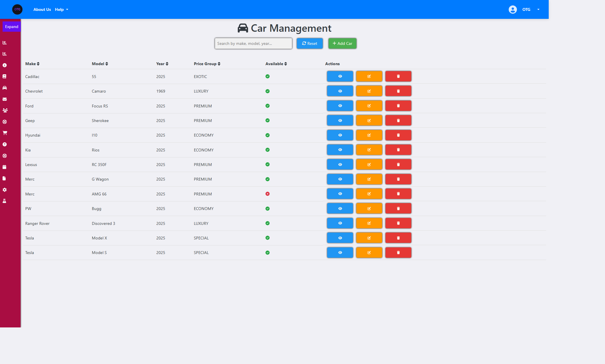View the Tesla Model S details
The height and width of the screenshot is (364, 605).
tap(340, 253)
